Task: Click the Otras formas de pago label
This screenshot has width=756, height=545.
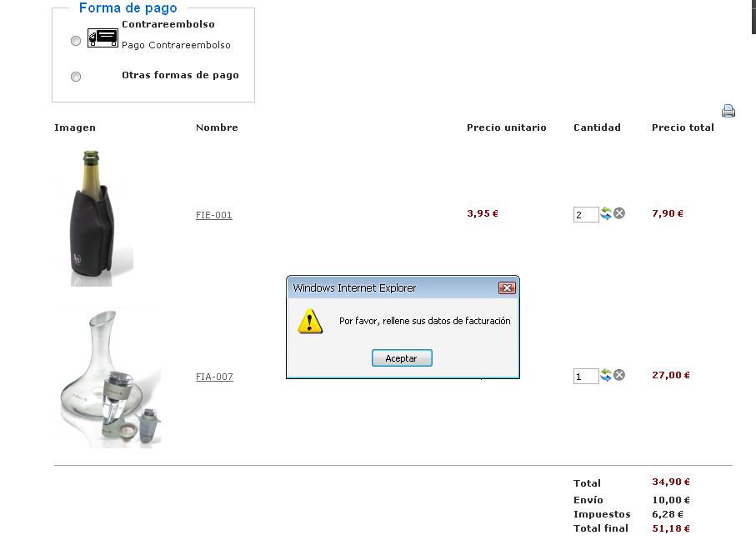Action: click(x=180, y=75)
